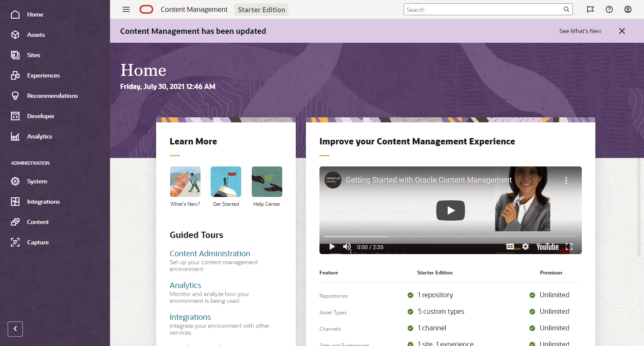This screenshot has width=644, height=346.
Task: Go to Analytics menu item in sidebar
Action: tap(40, 136)
